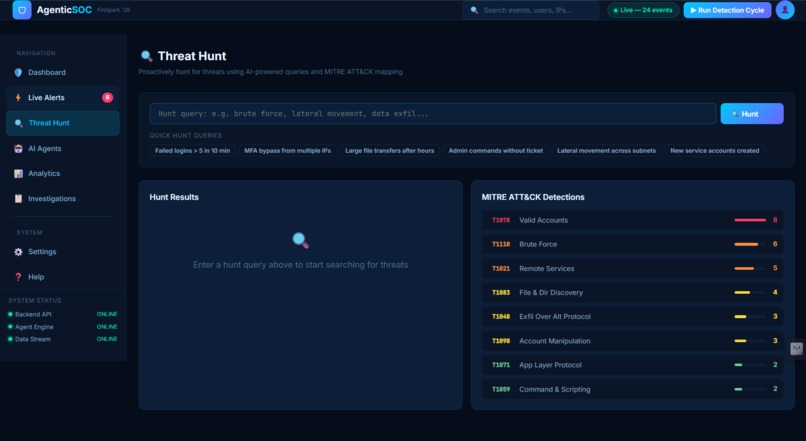Open AI Agents section

[x=63, y=149]
